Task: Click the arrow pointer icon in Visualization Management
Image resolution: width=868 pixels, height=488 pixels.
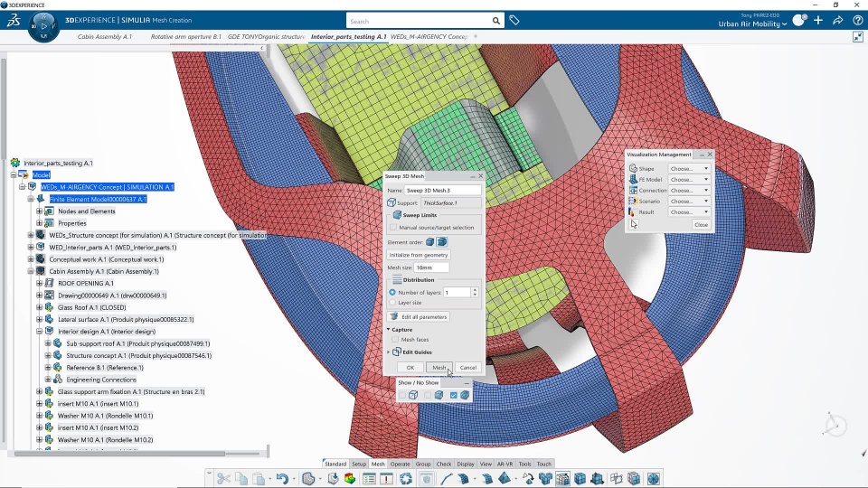Action: pos(634,224)
